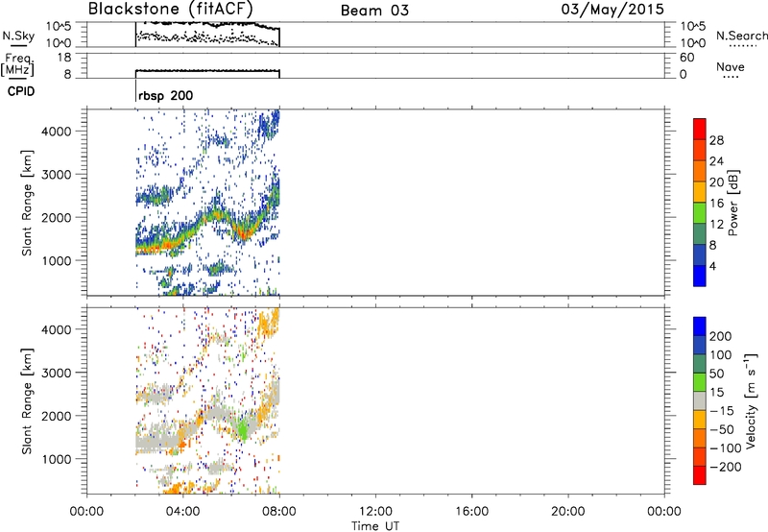
Task: Click the '16:00' time tick label
Action: click(471, 512)
